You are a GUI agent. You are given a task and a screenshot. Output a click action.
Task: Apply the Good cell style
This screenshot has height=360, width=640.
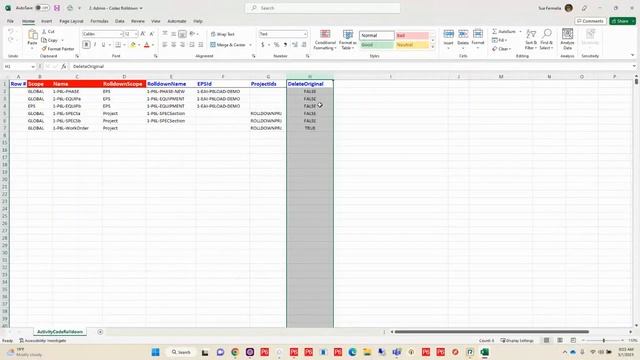(377, 45)
